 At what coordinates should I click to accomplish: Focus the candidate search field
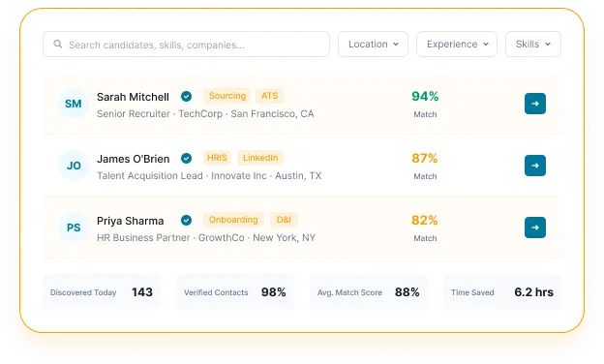(x=186, y=45)
